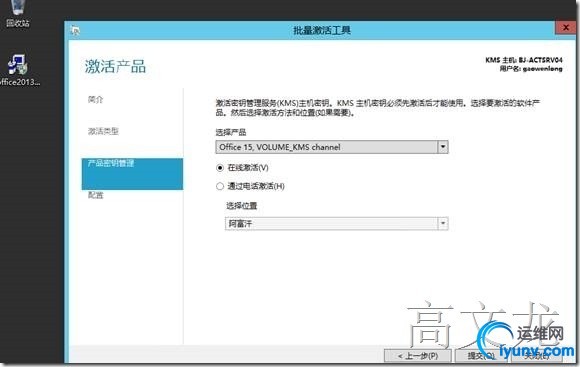Click the KMS host key description paragraph
The width and height of the screenshot is (580, 367).
[378, 108]
